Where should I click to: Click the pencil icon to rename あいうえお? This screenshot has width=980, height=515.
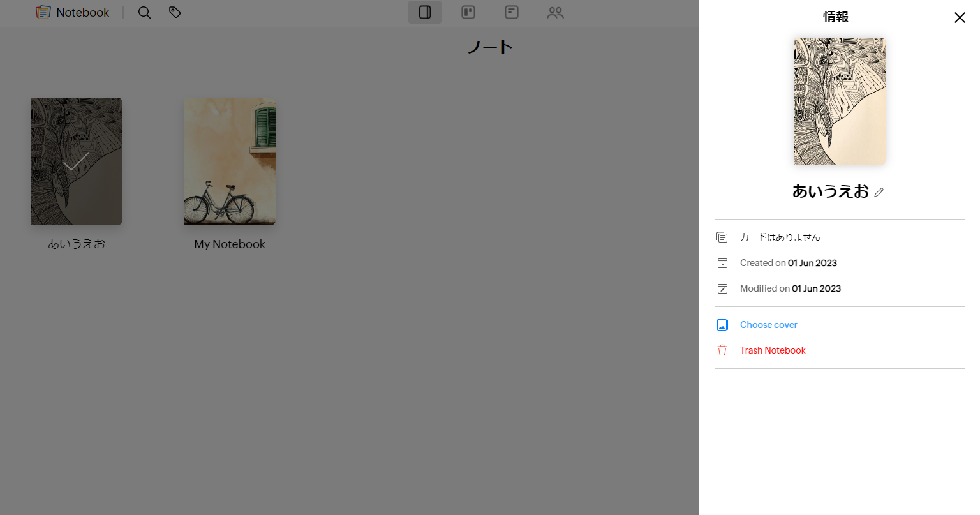(880, 192)
